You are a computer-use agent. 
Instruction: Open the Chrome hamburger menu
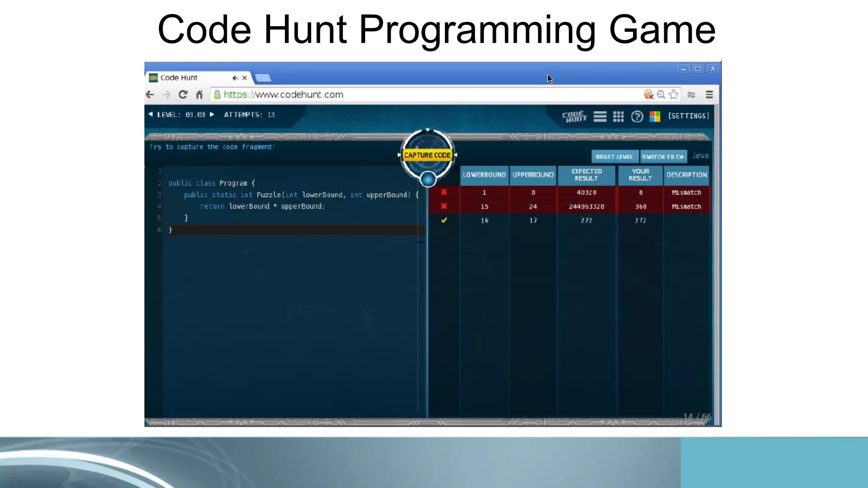[709, 94]
